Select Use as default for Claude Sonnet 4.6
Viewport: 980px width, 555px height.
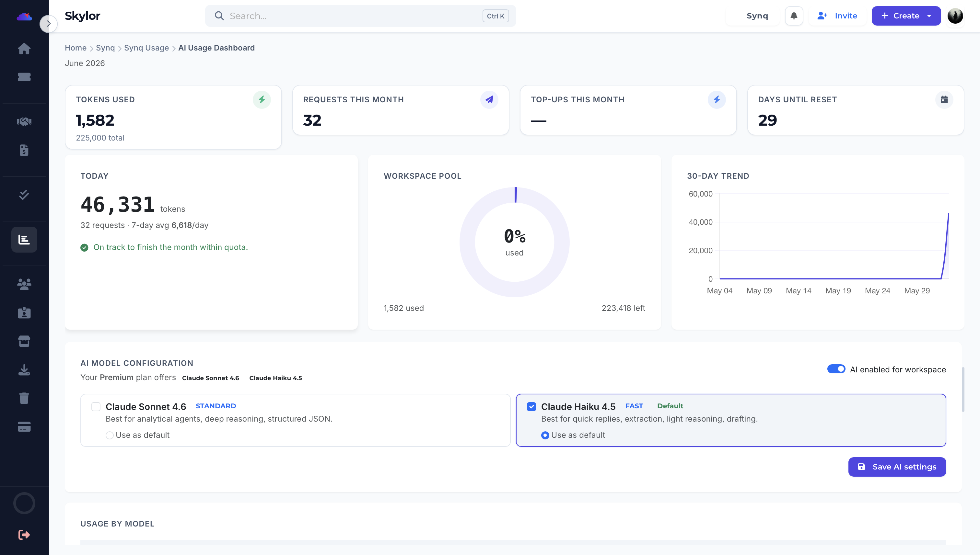point(110,435)
